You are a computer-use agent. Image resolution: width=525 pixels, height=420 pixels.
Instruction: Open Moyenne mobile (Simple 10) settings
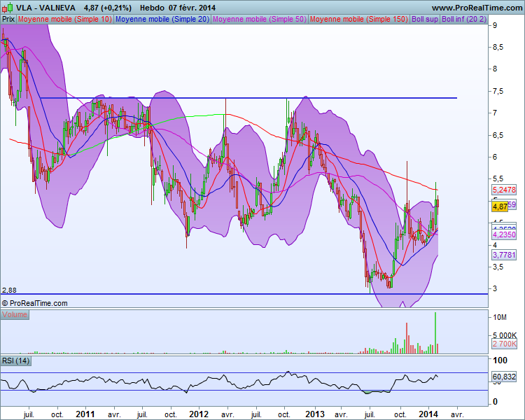point(65,19)
